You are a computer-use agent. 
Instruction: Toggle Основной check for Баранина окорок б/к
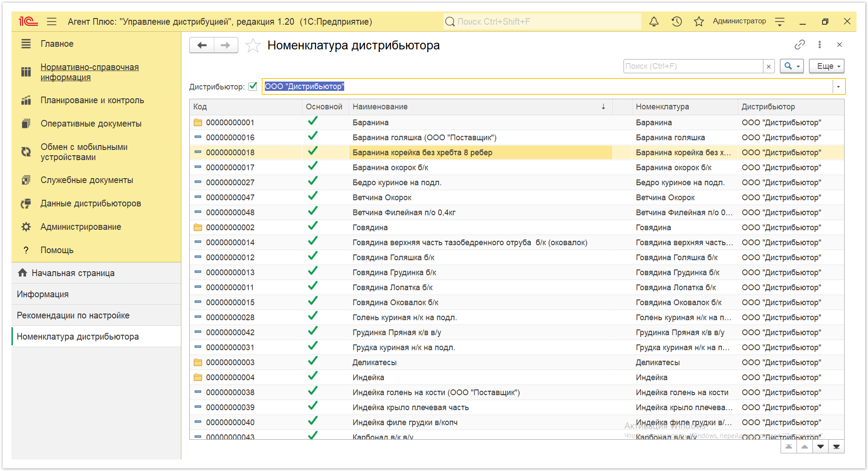coord(313,167)
